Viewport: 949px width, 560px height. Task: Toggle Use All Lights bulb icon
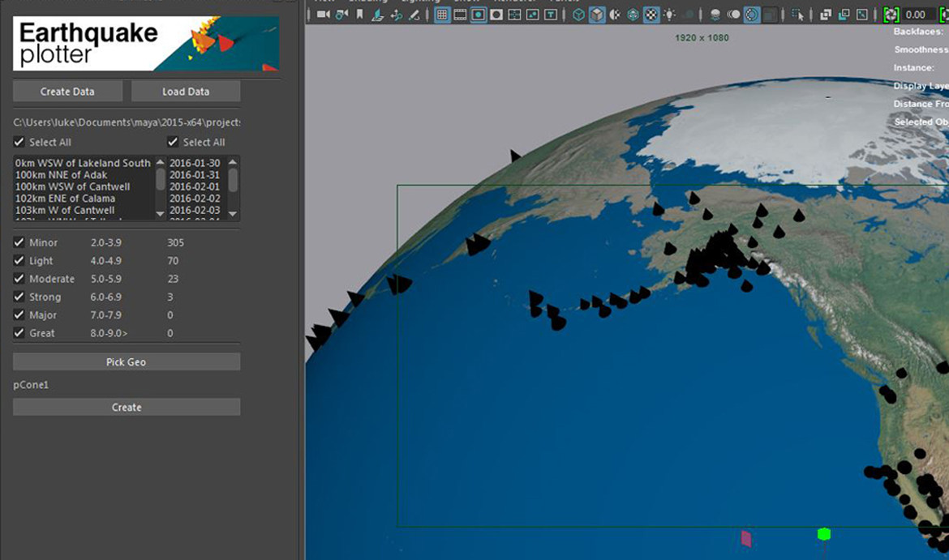(669, 15)
